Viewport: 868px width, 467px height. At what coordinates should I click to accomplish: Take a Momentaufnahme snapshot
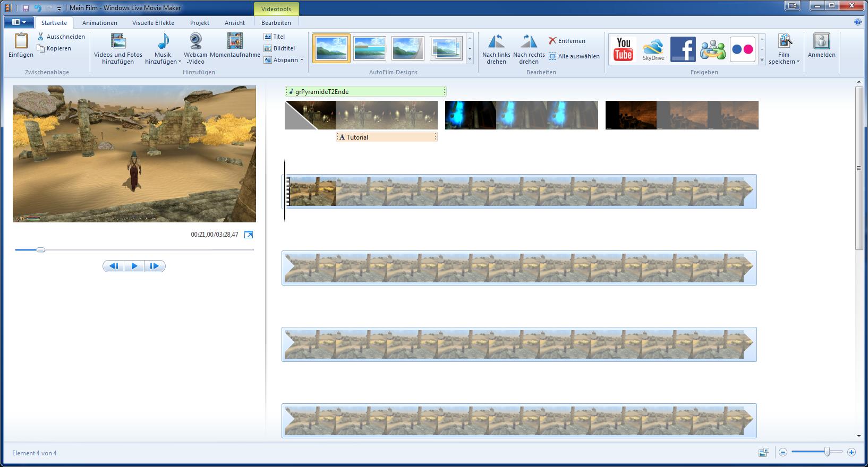235,45
